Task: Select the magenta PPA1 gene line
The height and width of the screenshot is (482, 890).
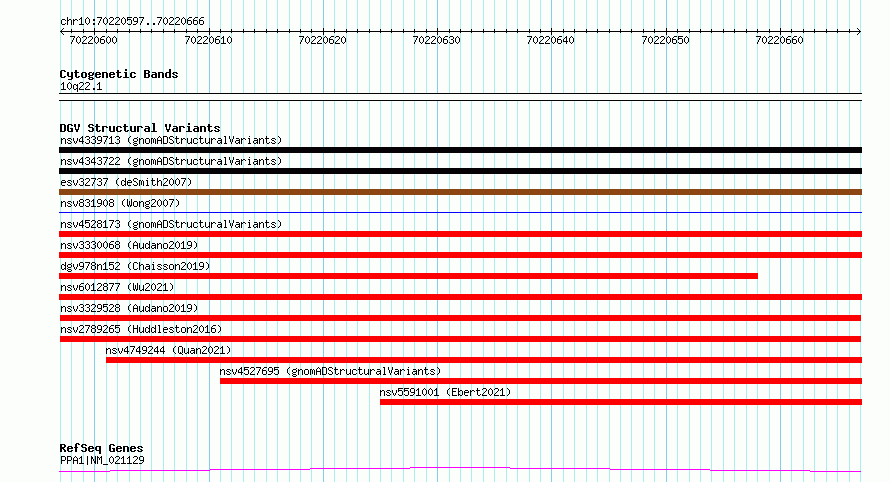Action: coord(460,470)
